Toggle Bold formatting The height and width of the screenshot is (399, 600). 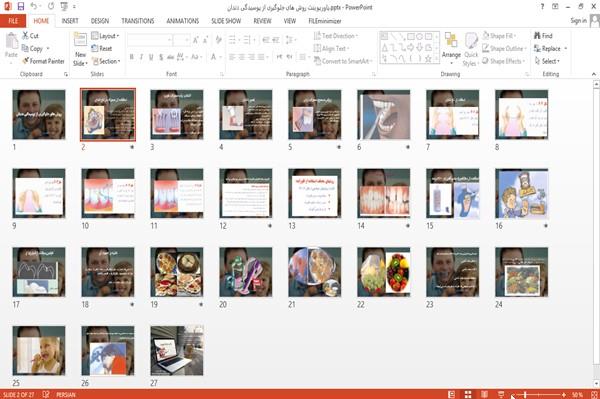point(132,57)
